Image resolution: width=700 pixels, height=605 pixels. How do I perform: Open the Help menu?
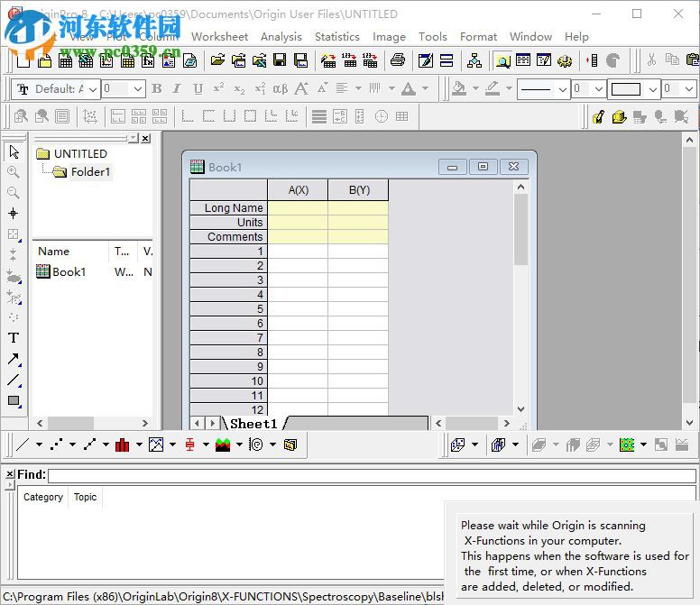tap(576, 37)
